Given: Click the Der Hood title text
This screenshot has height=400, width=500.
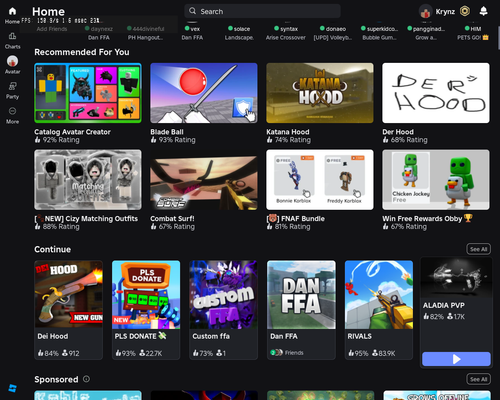Looking at the screenshot, I should click(398, 132).
